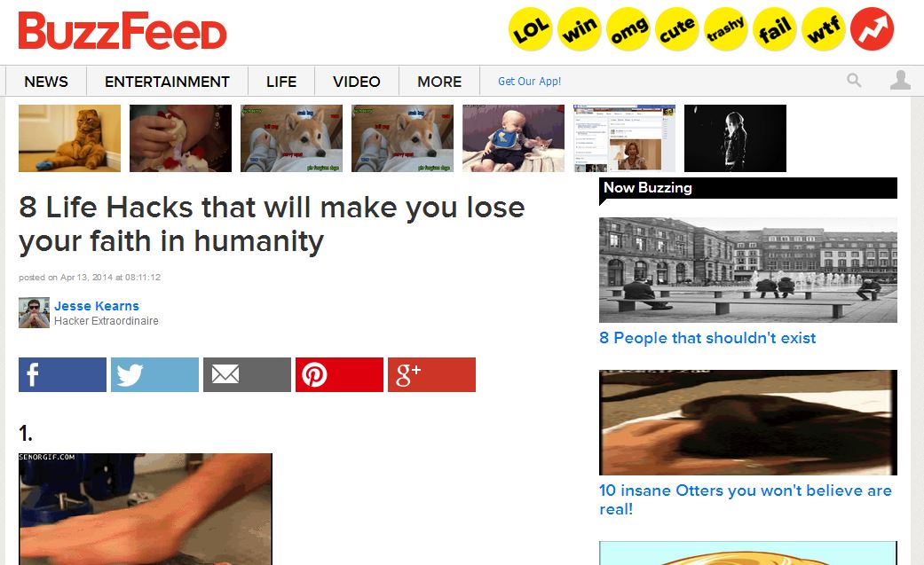Screen dimensions: 924x565
Task: Click the user profile silhouette icon
Action: coord(900,80)
